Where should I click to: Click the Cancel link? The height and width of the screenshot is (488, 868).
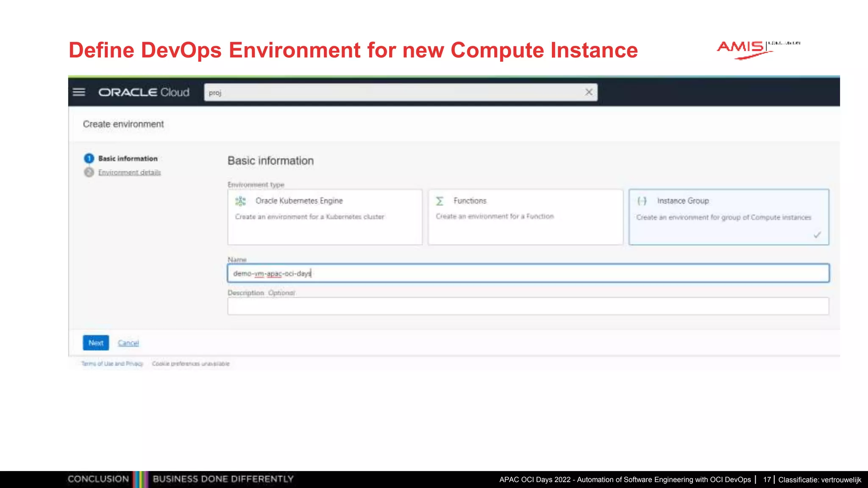[x=128, y=343]
